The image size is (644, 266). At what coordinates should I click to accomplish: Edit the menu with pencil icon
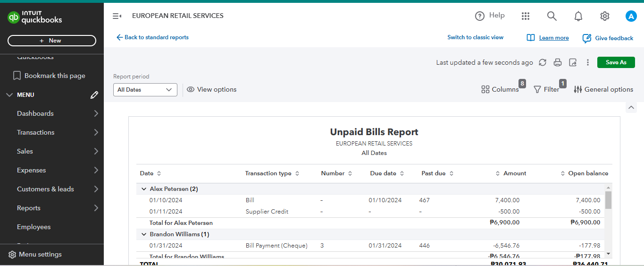[94, 95]
